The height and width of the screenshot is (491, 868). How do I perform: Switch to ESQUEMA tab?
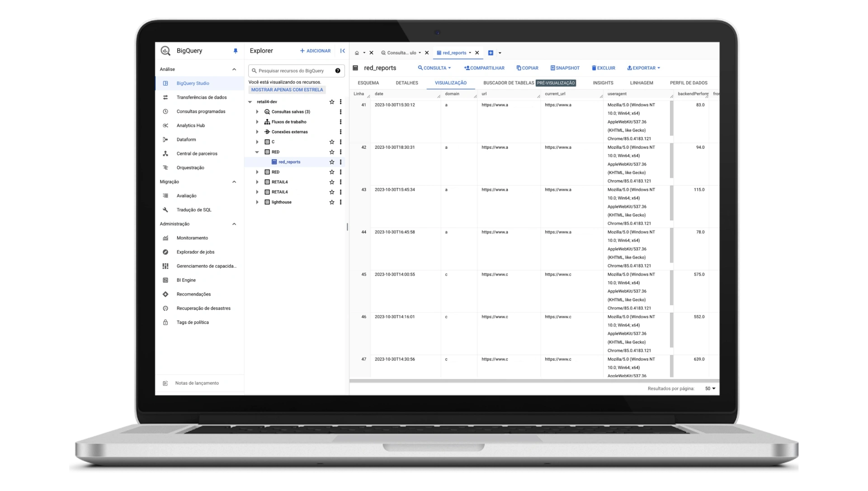(368, 83)
